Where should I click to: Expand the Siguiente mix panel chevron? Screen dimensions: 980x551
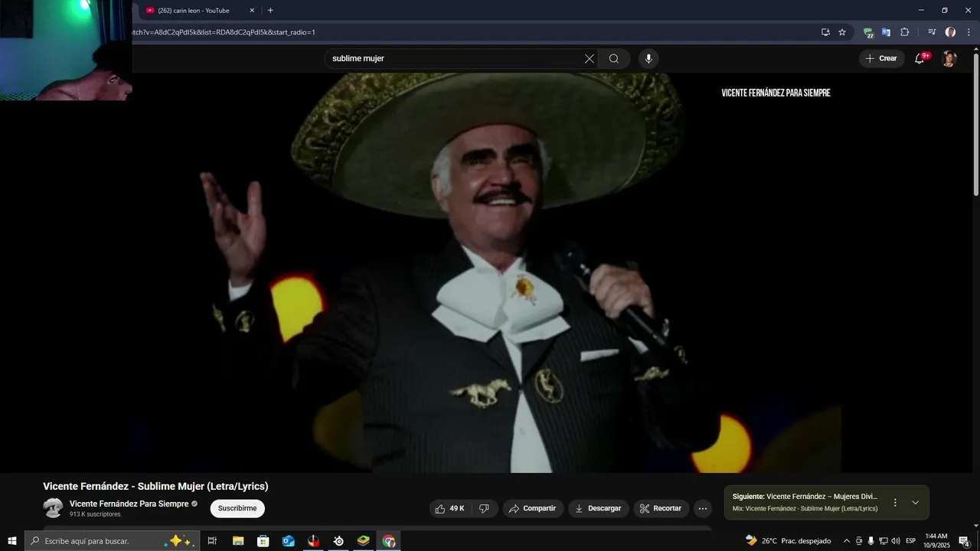click(915, 503)
